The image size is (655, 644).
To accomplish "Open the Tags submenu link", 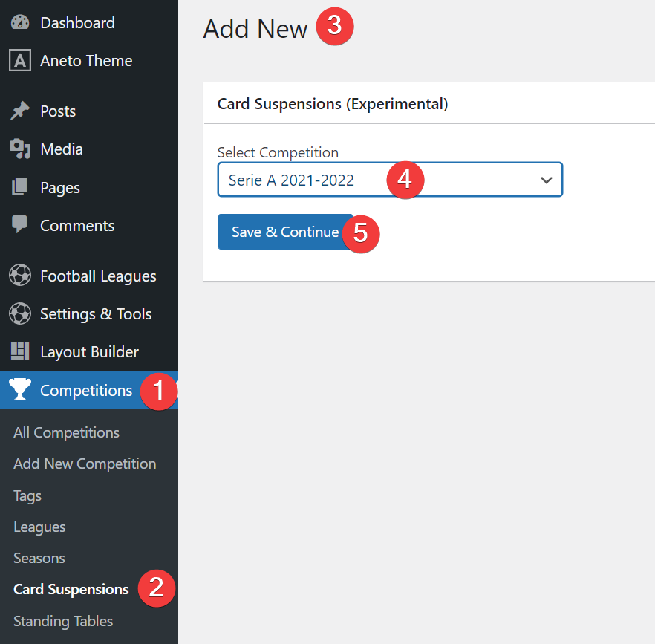I will tap(27, 495).
